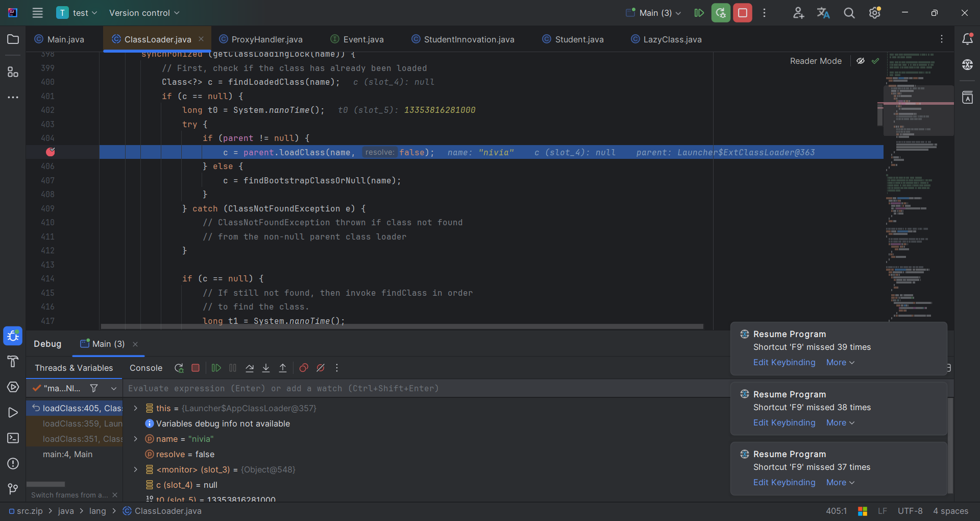Open the Terminal tool window
This screenshot has height=521, width=980.
pos(13,438)
